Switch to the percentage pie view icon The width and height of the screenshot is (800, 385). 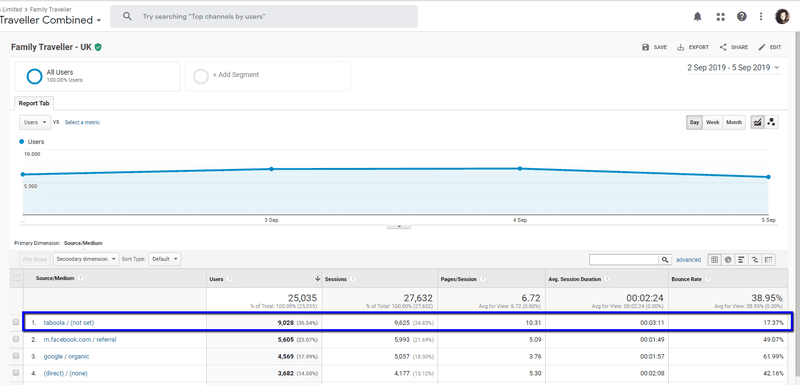pos(728,260)
